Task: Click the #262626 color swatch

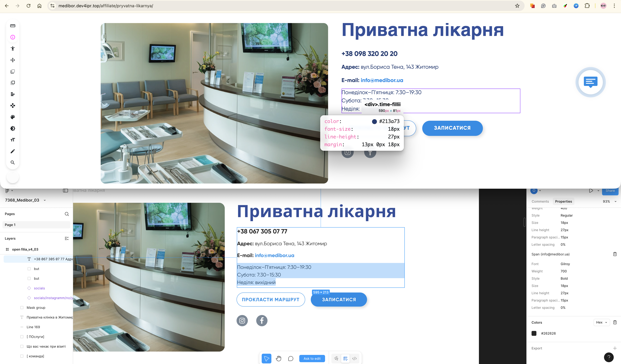Action: pyautogui.click(x=534, y=333)
